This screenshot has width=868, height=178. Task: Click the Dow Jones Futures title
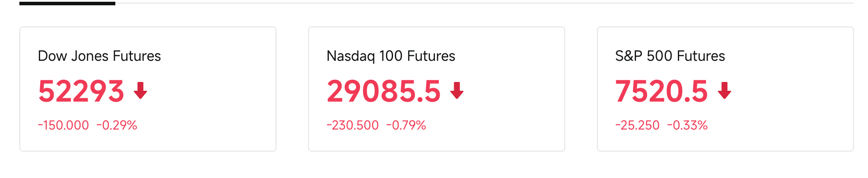[x=99, y=56]
